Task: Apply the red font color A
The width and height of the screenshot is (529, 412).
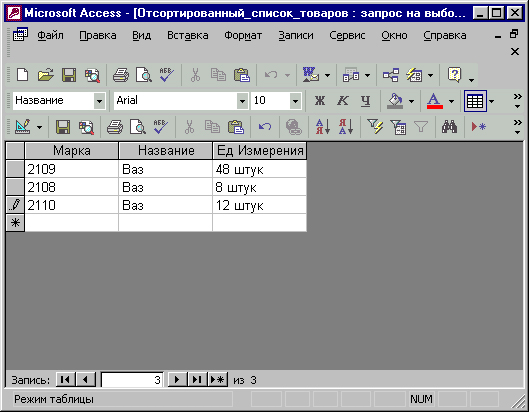Action: [435, 101]
